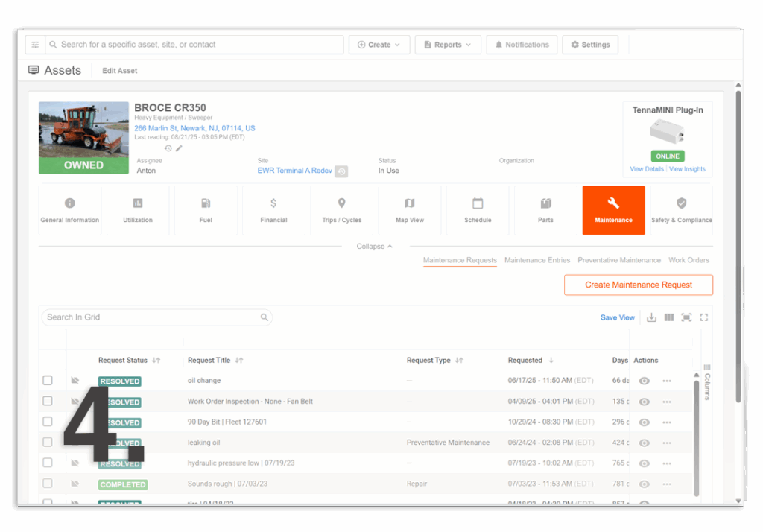Click the Assets page icon in header
This screenshot has width=763, height=532.
[34, 70]
